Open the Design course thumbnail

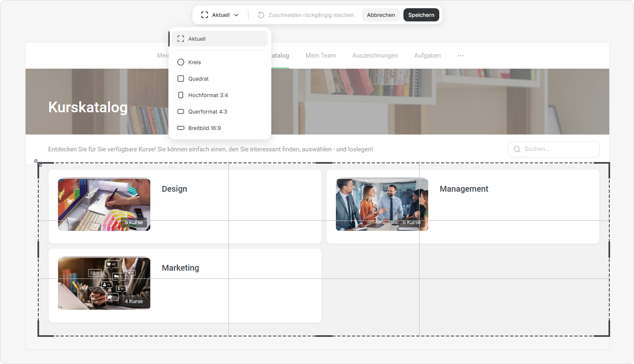(104, 204)
